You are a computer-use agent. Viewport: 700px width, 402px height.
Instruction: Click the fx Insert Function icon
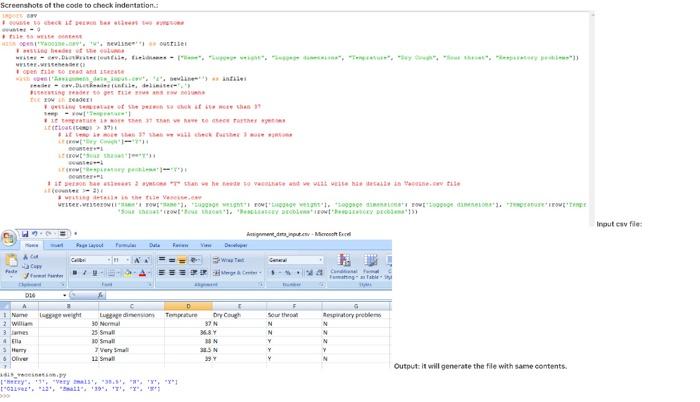(x=100, y=295)
